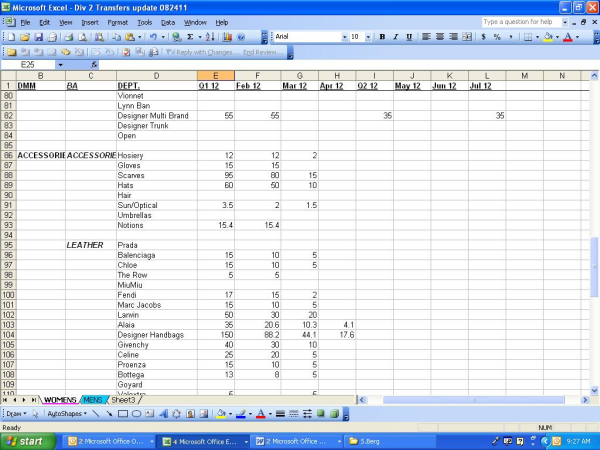Open the font size dropdown
This screenshot has width=600, height=450.
[369, 37]
